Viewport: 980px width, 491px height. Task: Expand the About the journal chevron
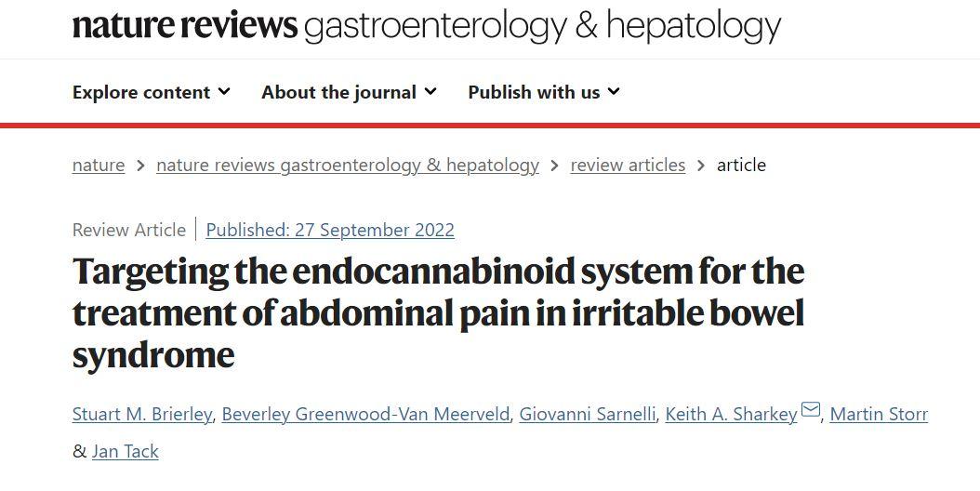[430, 92]
